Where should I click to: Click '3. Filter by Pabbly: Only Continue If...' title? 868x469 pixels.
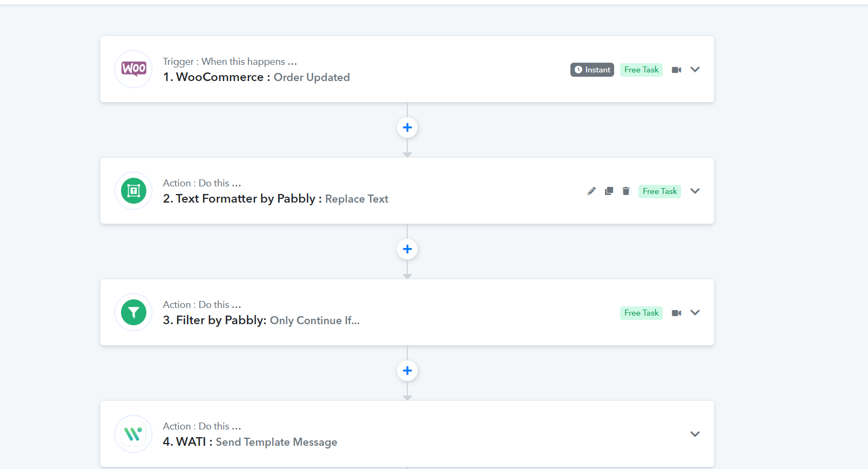pos(261,320)
